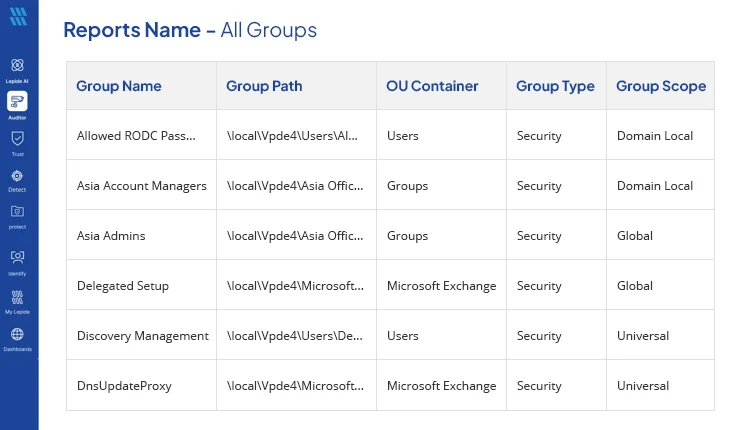
Task: Sort by Group Type column header
Action: pos(555,86)
